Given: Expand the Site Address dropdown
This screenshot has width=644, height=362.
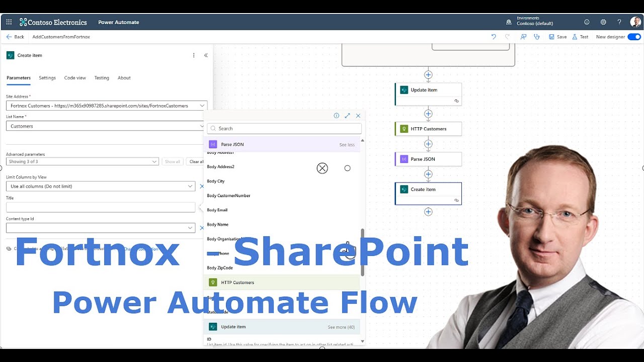Looking at the screenshot, I should coord(202,106).
